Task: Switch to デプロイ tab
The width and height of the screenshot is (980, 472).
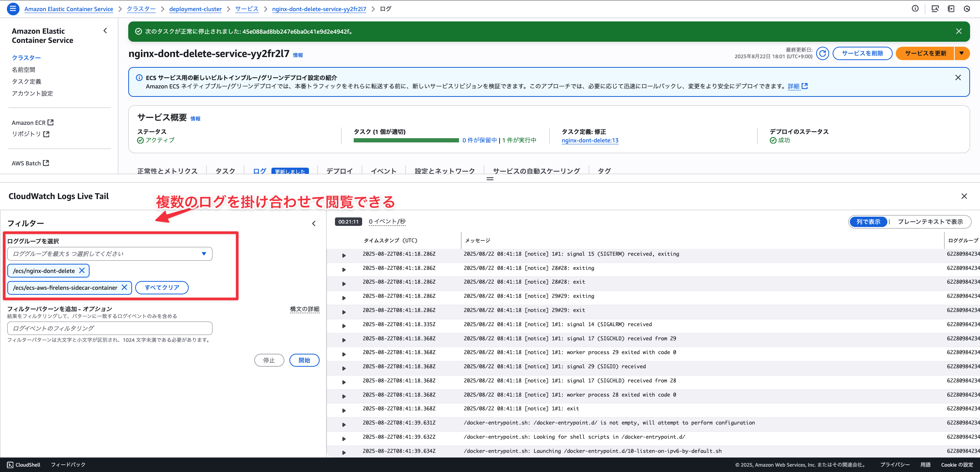Action: [339, 171]
